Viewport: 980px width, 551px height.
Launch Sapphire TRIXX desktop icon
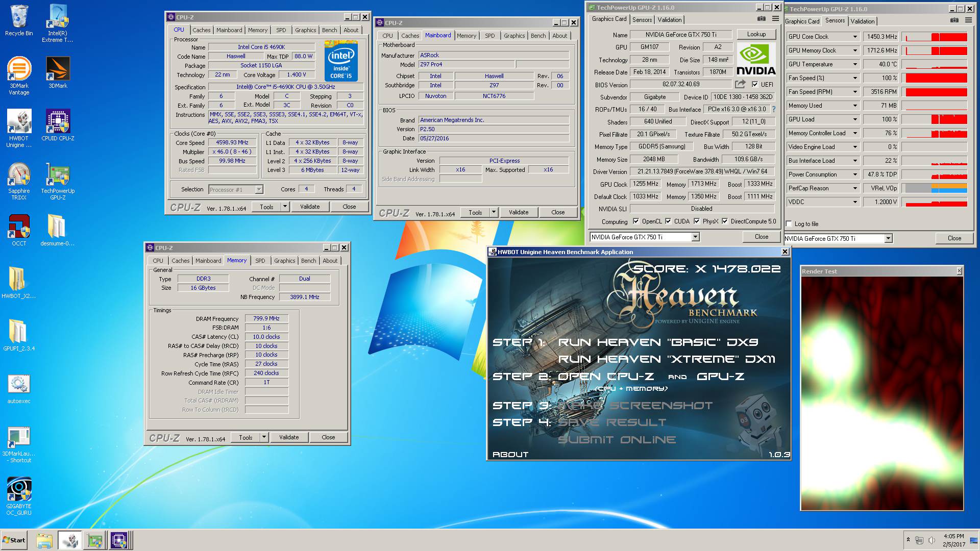pyautogui.click(x=19, y=181)
